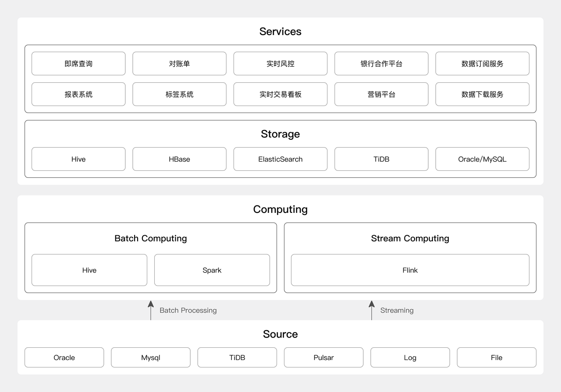Click the Batch Processing upward arrow

[x=151, y=310]
